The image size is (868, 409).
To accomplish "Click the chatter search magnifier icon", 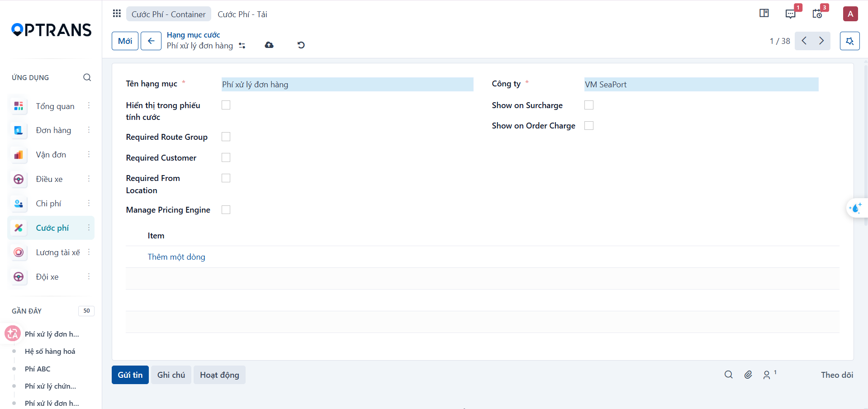I will tap(728, 375).
